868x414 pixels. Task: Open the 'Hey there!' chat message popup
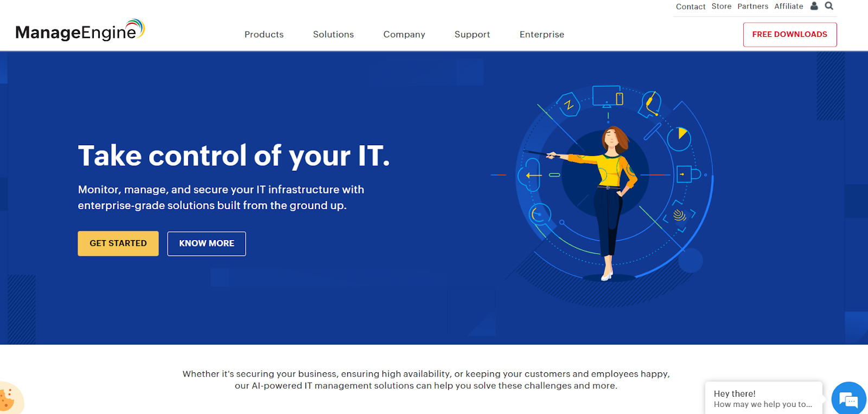click(764, 398)
